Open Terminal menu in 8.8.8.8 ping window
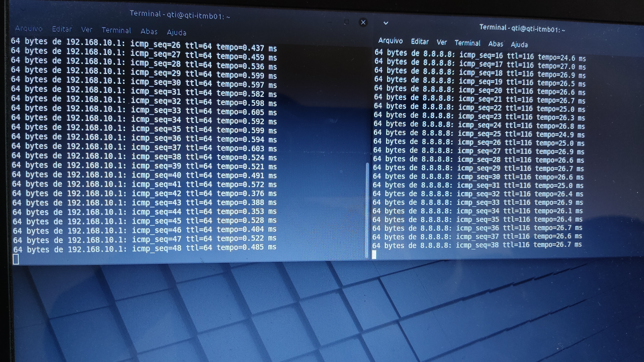The width and height of the screenshot is (644, 362). click(467, 43)
